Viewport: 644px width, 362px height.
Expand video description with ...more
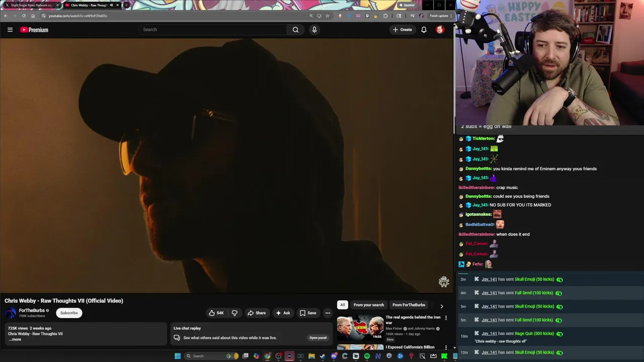[15, 339]
